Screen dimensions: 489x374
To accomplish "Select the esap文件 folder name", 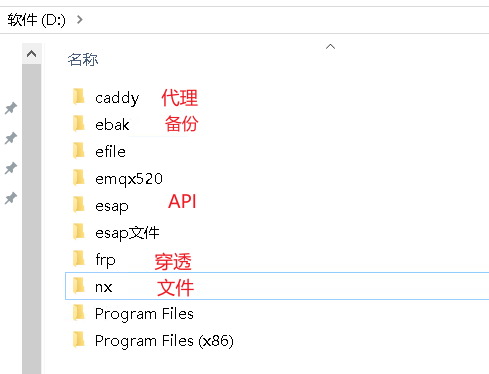I will pyautogui.click(x=127, y=233).
